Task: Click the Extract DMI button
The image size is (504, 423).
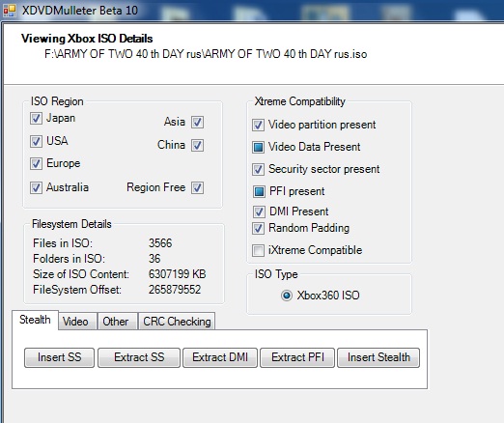Action: [220, 357]
